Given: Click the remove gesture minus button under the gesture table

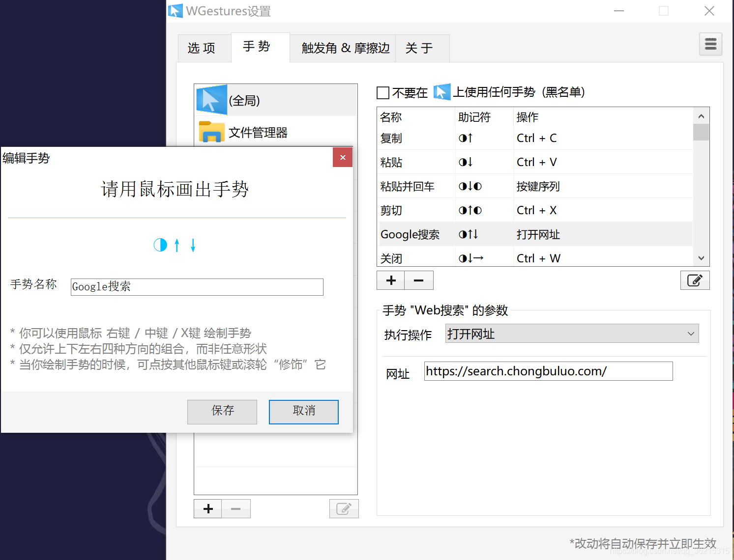Looking at the screenshot, I should click(x=419, y=280).
